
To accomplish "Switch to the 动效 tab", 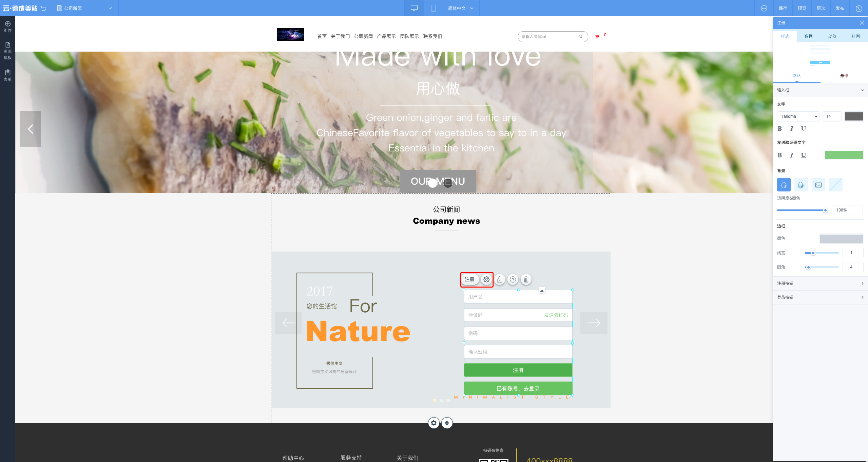I will click(x=832, y=36).
